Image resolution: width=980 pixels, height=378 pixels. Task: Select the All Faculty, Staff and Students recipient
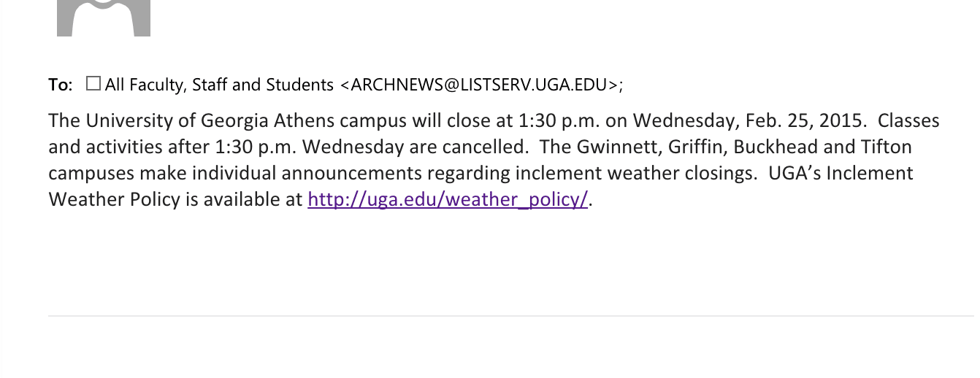[x=219, y=85]
